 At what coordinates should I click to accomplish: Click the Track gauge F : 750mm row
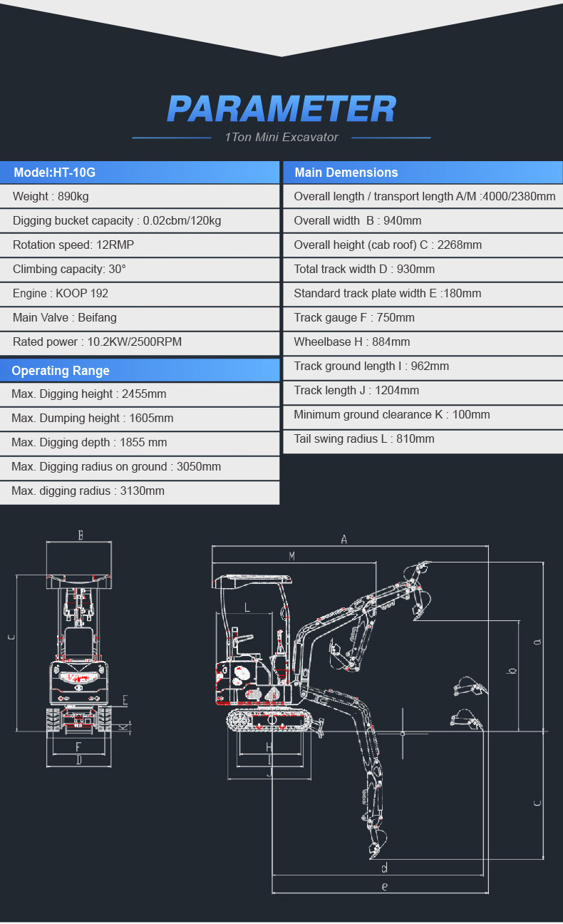click(x=423, y=318)
